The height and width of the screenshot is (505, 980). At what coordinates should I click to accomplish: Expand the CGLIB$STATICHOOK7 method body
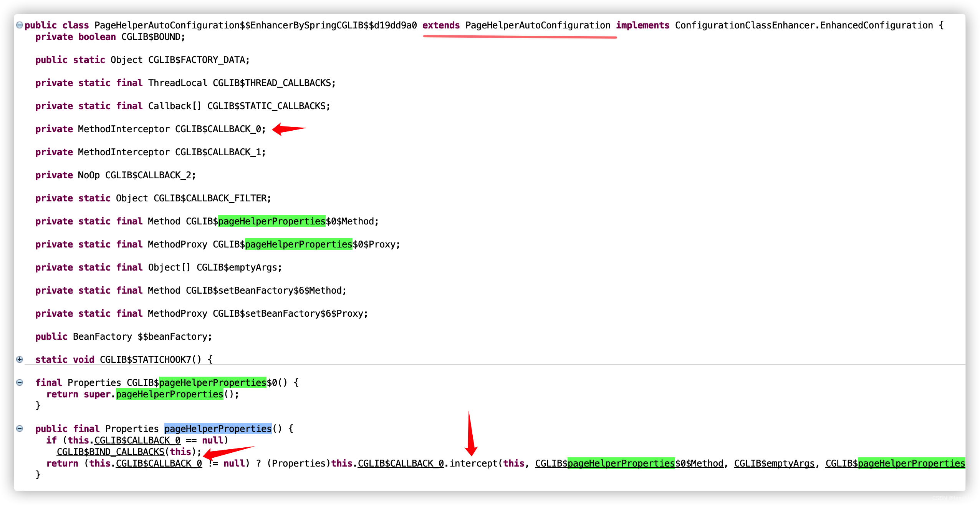point(19,359)
